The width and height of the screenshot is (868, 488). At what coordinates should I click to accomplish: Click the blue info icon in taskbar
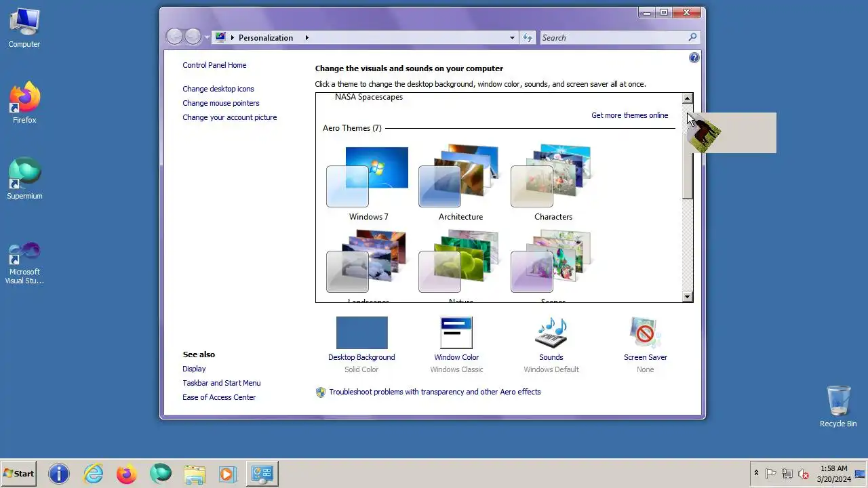(x=59, y=474)
